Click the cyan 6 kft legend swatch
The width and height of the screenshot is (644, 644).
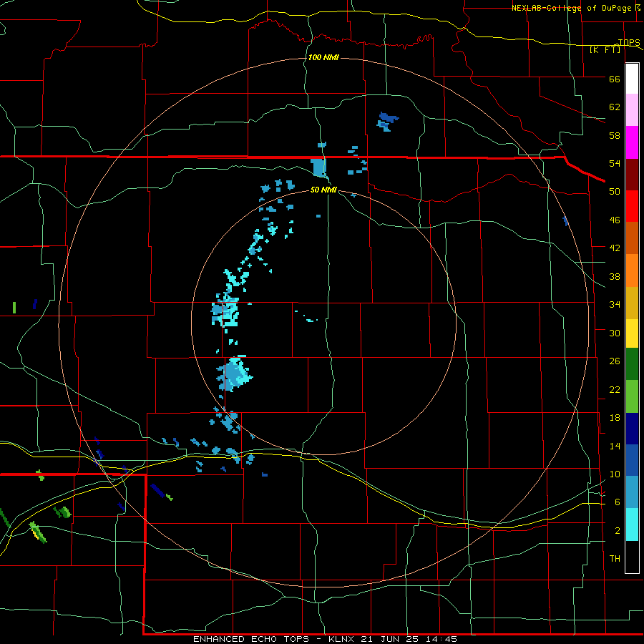[x=632, y=525]
